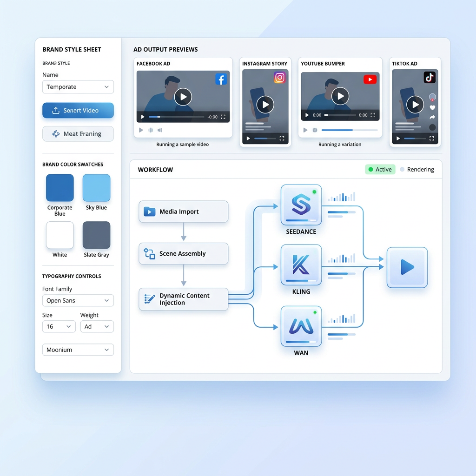Click the audio level bars beside KLING

click(x=342, y=258)
